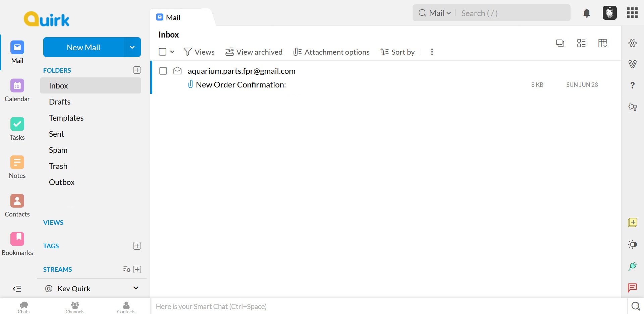
Task: Open the feedback chat bubble icon
Action: point(633,288)
